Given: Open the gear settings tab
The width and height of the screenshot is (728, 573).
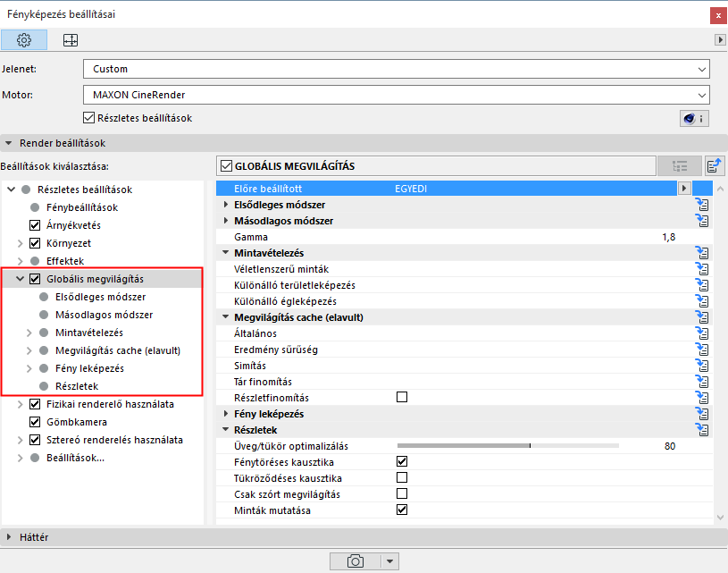Looking at the screenshot, I should (x=24, y=40).
